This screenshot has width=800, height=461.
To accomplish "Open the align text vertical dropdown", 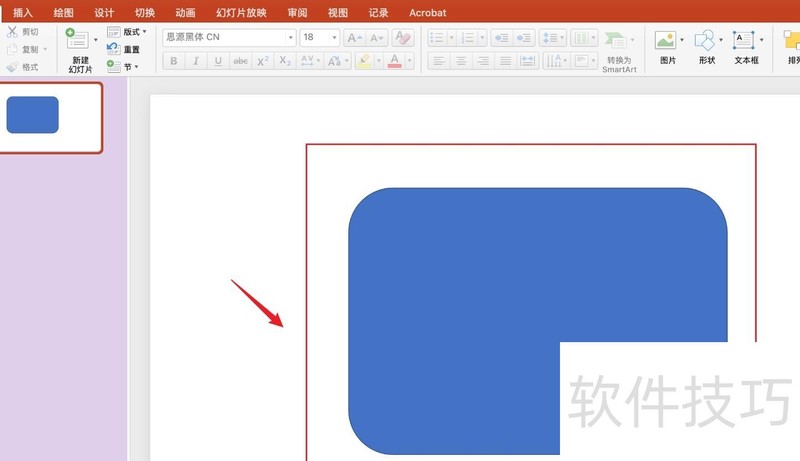I will 585,61.
